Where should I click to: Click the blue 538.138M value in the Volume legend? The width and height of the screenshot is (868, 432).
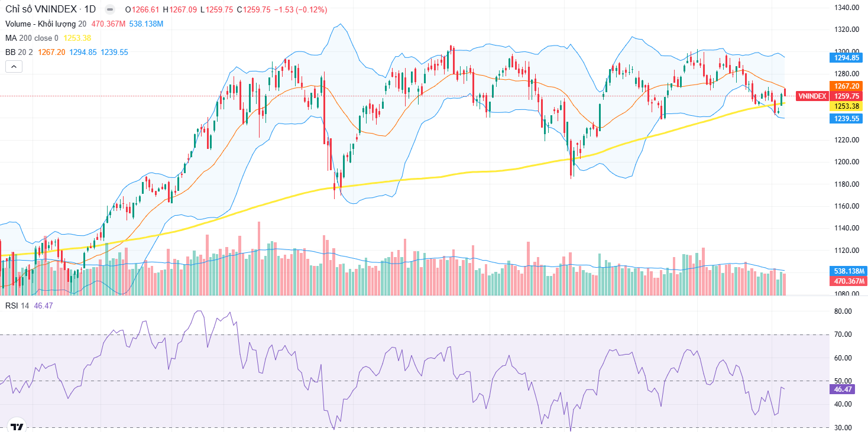coord(146,24)
